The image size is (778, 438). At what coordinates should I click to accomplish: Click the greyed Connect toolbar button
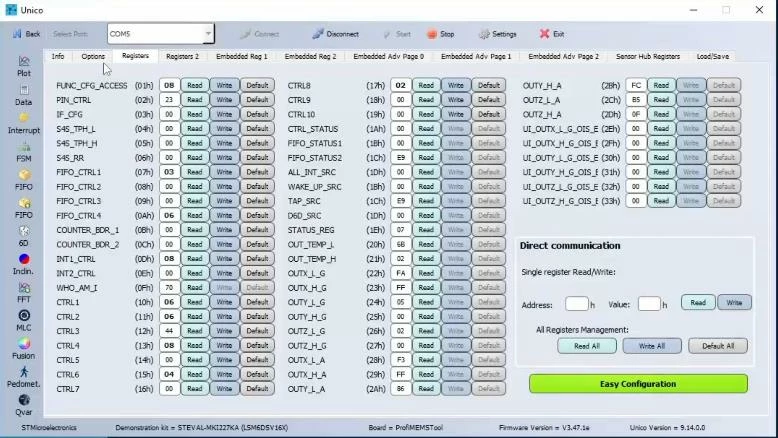(x=259, y=34)
